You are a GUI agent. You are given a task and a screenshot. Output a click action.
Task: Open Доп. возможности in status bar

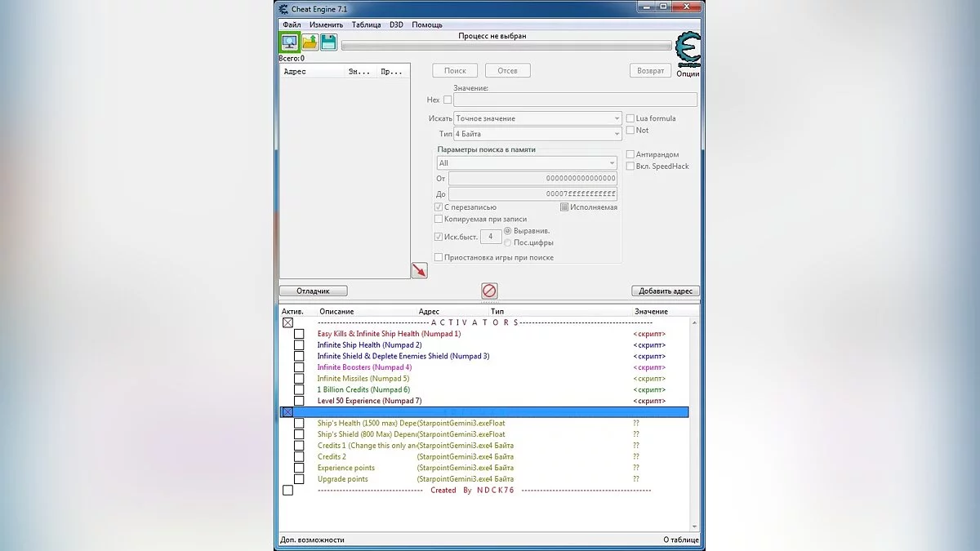pos(312,540)
